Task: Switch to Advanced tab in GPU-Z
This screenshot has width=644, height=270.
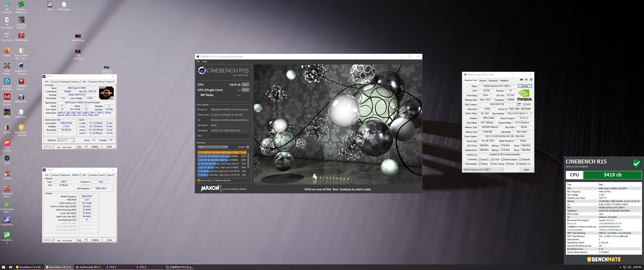Action: coord(493,81)
